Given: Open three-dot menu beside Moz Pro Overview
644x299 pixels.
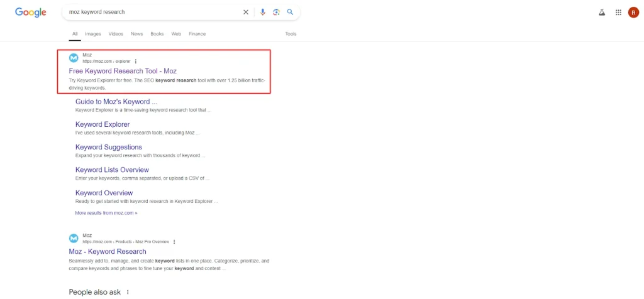Looking at the screenshot, I should coord(174,242).
